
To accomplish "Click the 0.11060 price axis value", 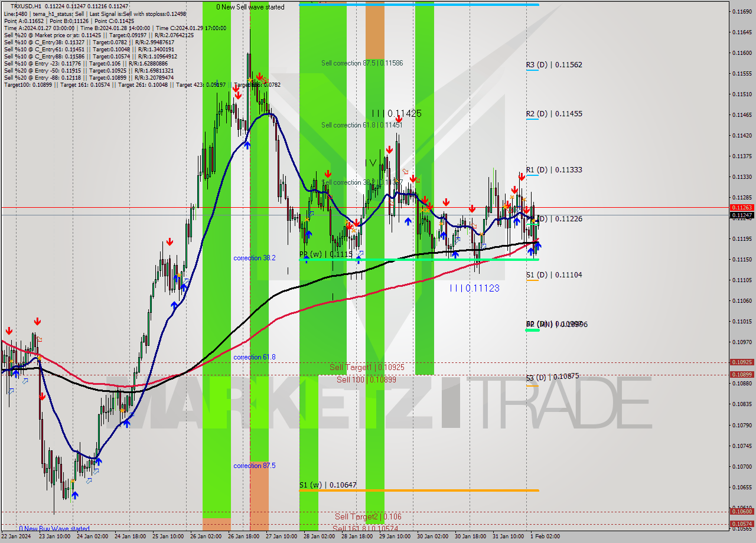I will 741,300.
